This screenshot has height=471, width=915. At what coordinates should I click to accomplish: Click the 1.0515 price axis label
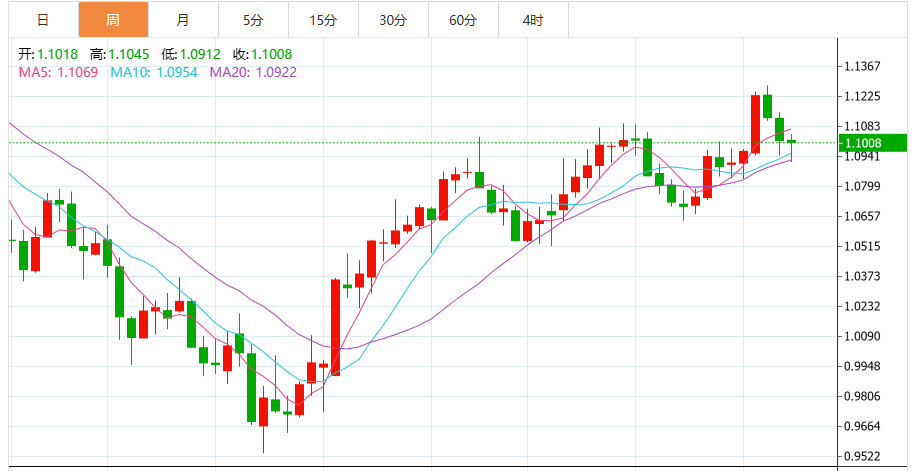point(863,246)
